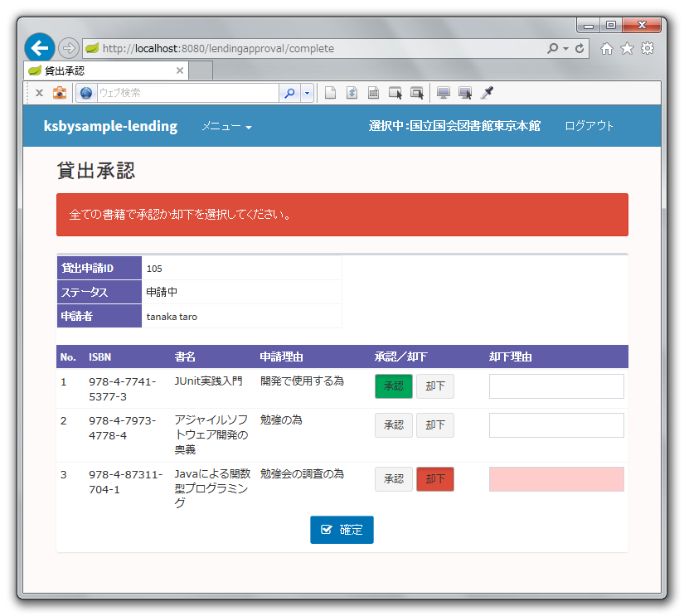Close the 貸出承認 browser tab
The width and height of the screenshot is (684, 616).
click(x=180, y=70)
